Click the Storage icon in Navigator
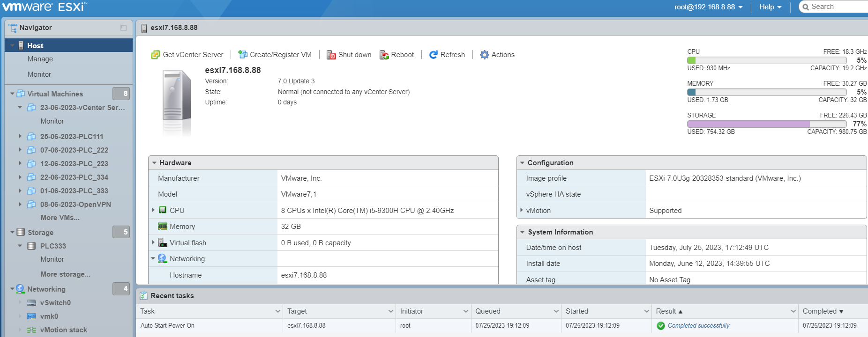Image resolution: width=868 pixels, height=337 pixels. point(21,232)
